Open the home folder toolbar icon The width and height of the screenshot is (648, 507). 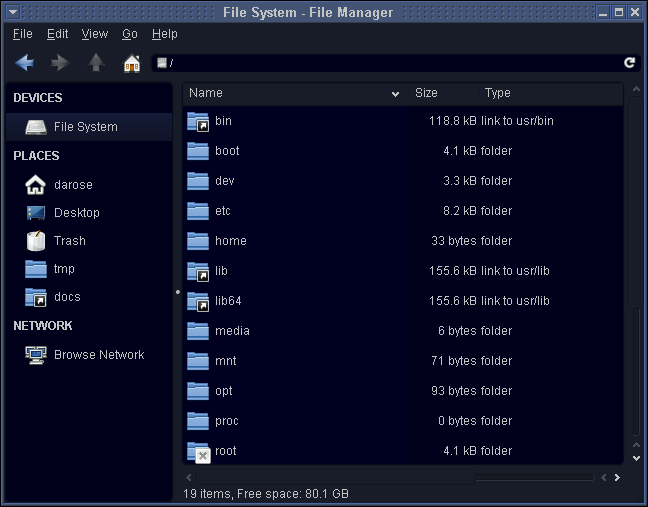click(131, 63)
